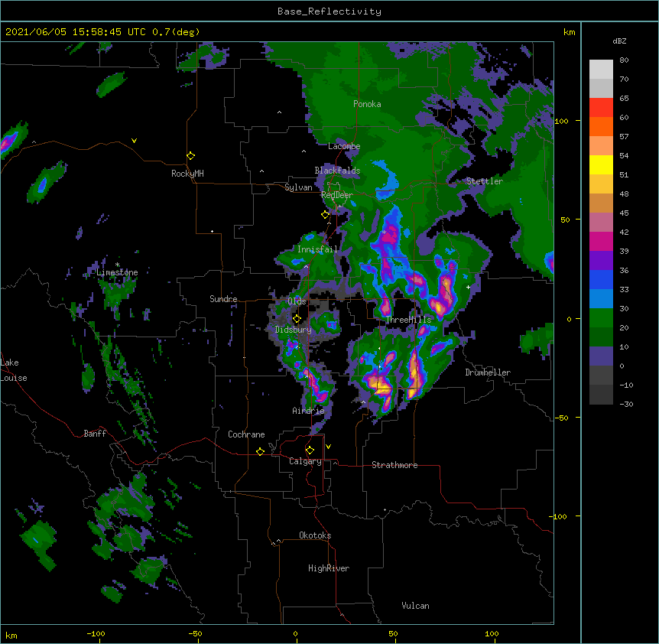Click the Sylvan label
This screenshot has width=659, height=644.
[298, 187]
